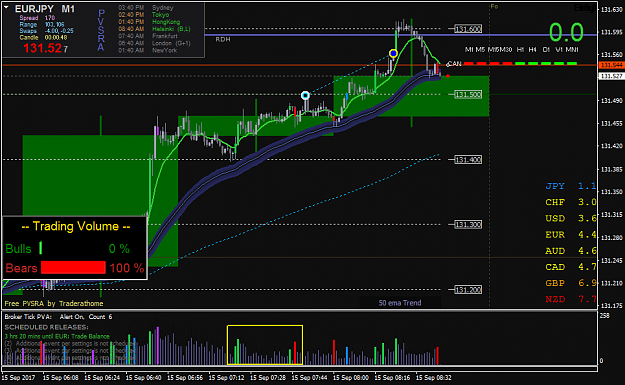Click the 15 Sep 06:40 time label

[x=143, y=377]
